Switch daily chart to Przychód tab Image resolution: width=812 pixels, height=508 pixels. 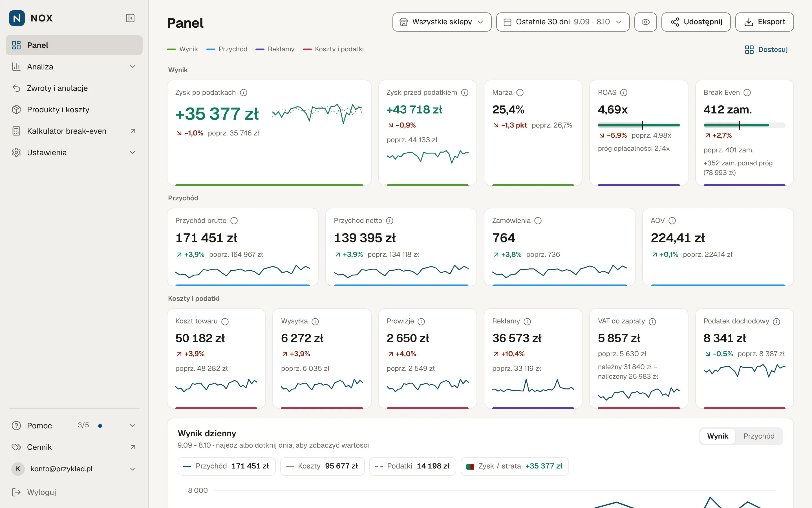click(759, 436)
